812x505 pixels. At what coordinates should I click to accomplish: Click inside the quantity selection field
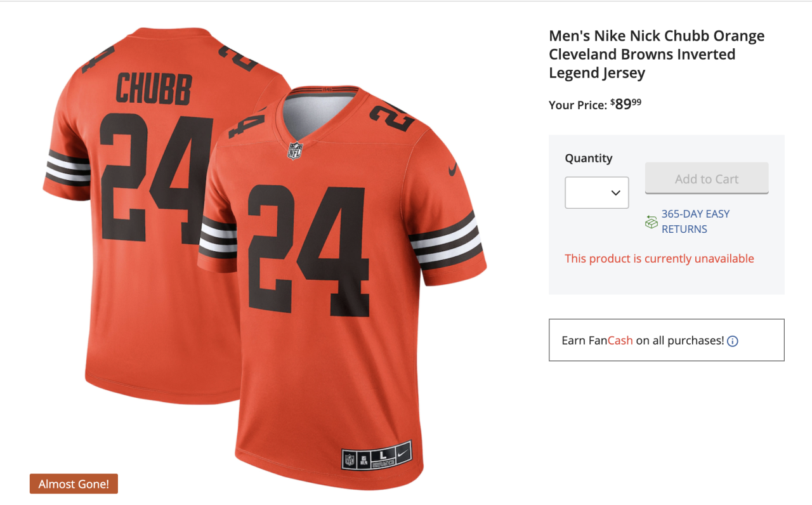[x=590, y=192]
